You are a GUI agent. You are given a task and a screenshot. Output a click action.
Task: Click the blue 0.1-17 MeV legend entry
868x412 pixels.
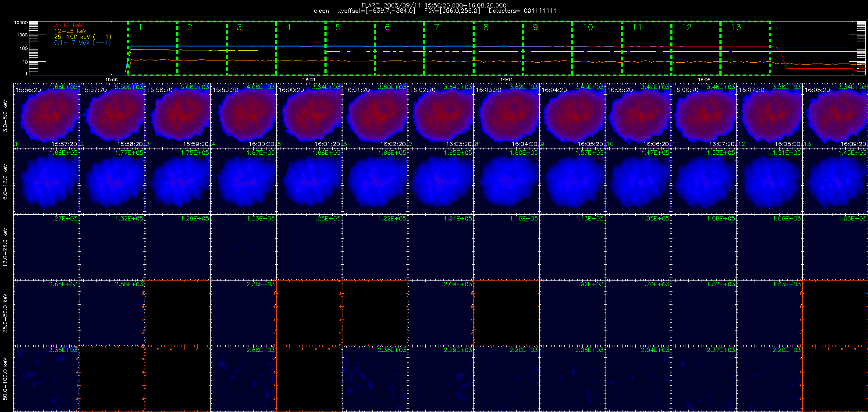tap(82, 43)
